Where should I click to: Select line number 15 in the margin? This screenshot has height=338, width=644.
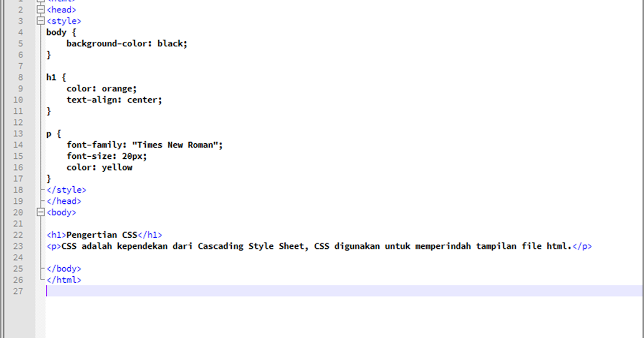coord(18,156)
